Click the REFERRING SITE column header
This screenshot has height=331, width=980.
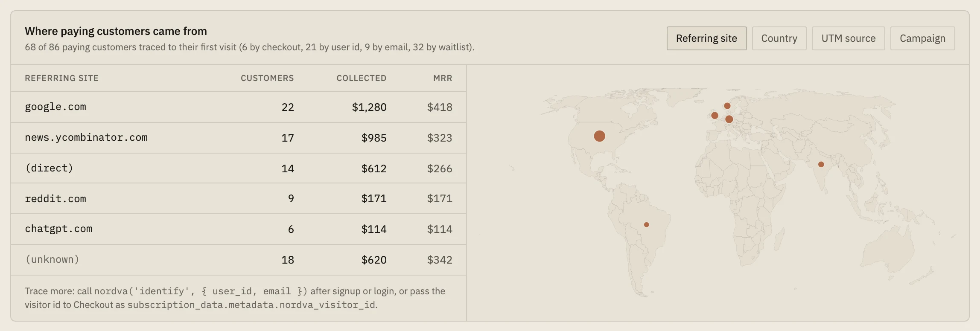click(x=61, y=78)
